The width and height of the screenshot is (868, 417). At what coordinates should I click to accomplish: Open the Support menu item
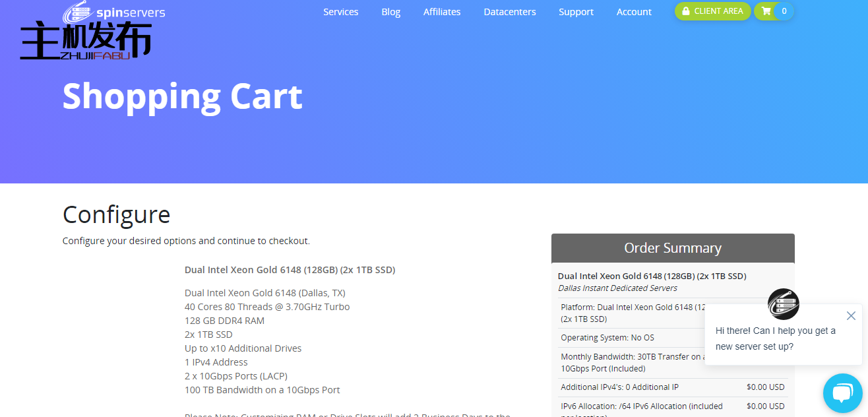point(576,12)
